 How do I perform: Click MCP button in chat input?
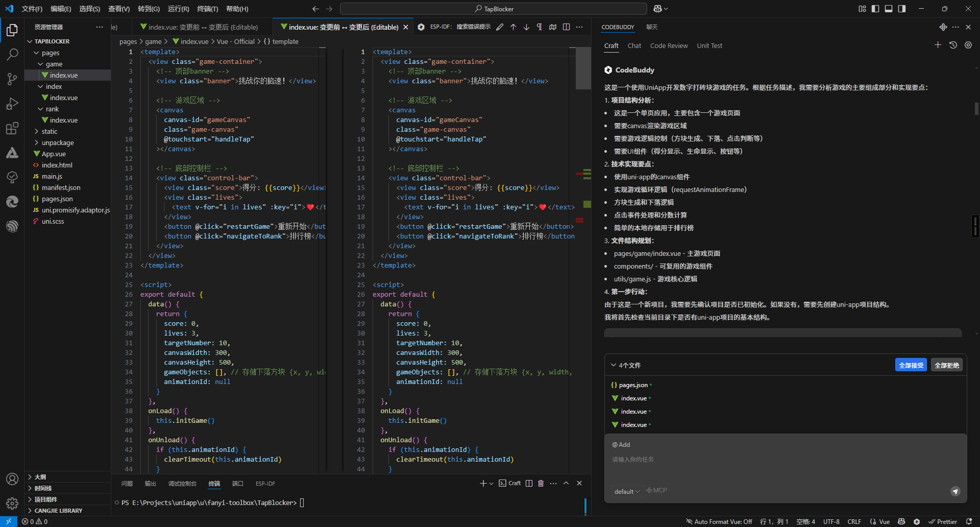(x=657, y=490)
